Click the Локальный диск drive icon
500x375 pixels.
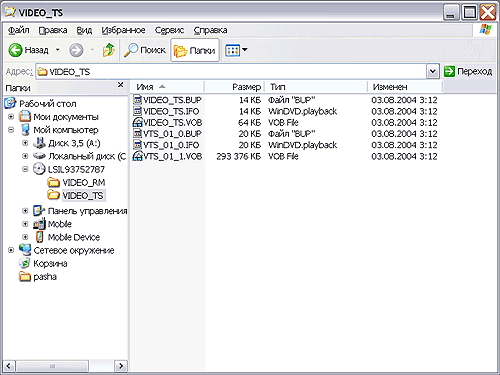click(x=39, y=156)
